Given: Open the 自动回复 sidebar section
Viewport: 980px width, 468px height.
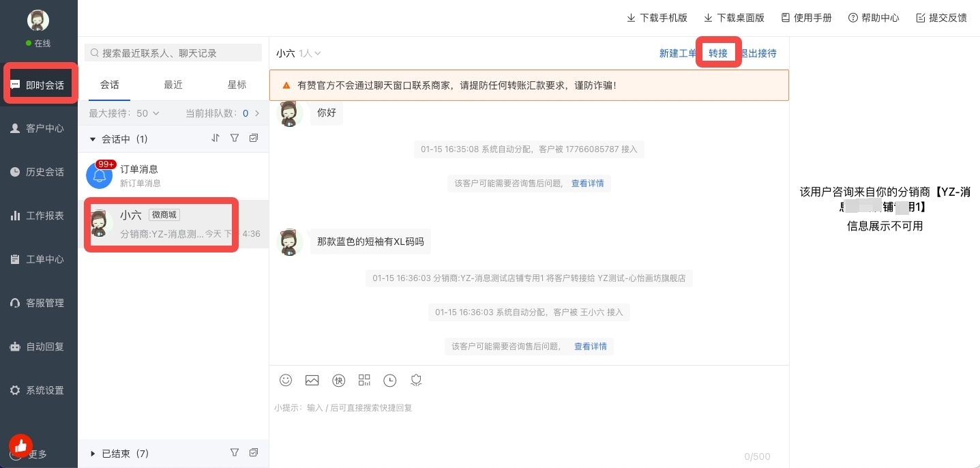Looking at the screenshot, I should tap(39, 347).
